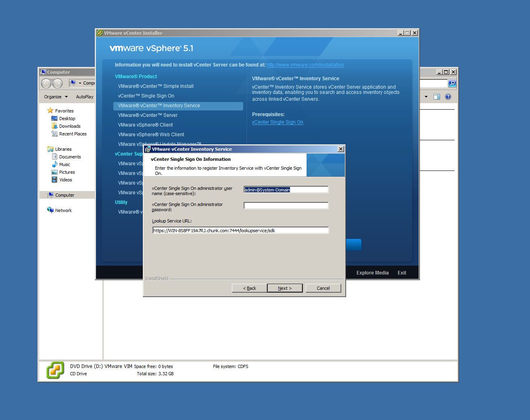530x420 pixels.
Task: Click the Explorer help question mark icon
Action: click(x=448, y=97)
